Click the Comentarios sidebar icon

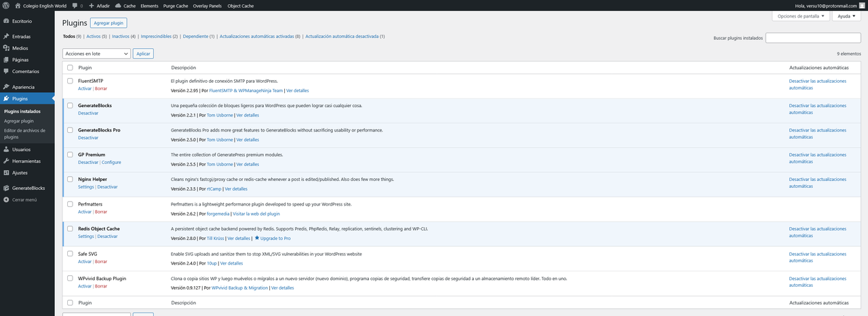6,71
